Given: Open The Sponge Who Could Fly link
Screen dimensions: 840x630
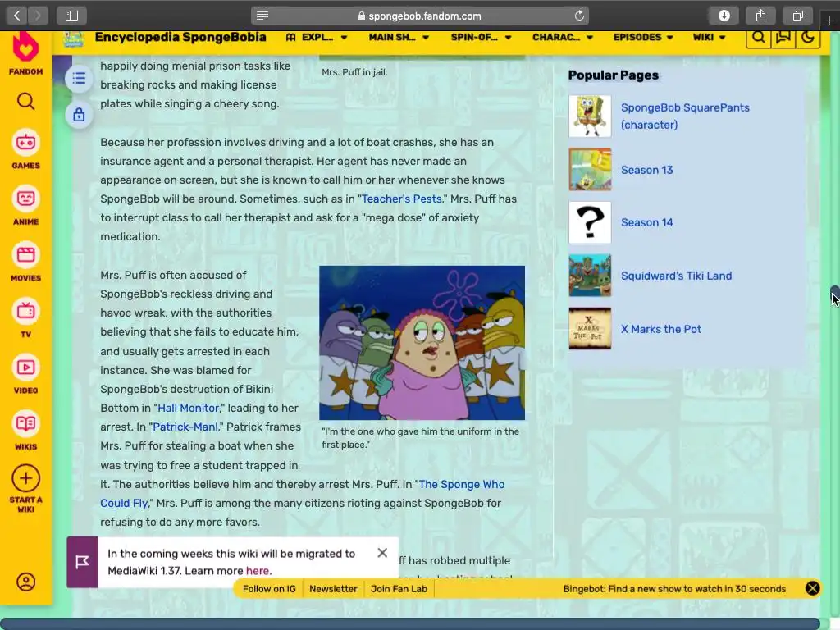Looking at the screenshot, I should (x=302, y=493).
